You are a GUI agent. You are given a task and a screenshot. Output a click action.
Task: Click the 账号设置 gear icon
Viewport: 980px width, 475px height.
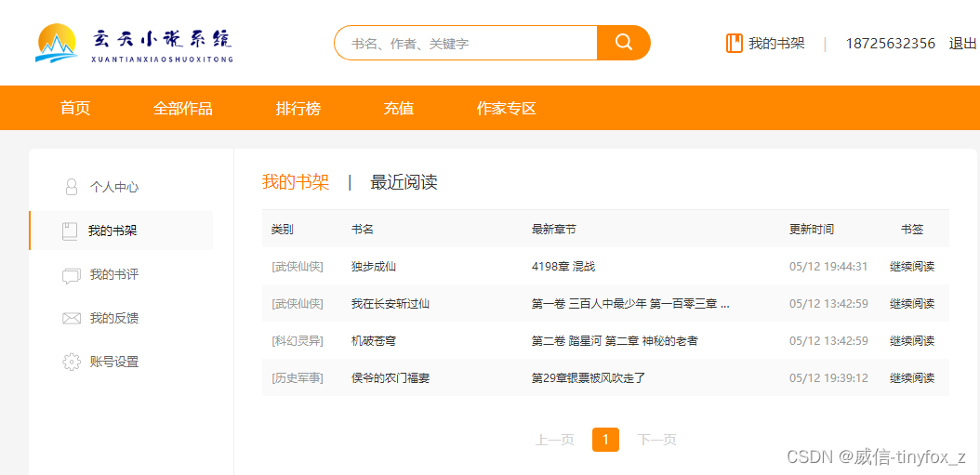click(x=72, y=362)
